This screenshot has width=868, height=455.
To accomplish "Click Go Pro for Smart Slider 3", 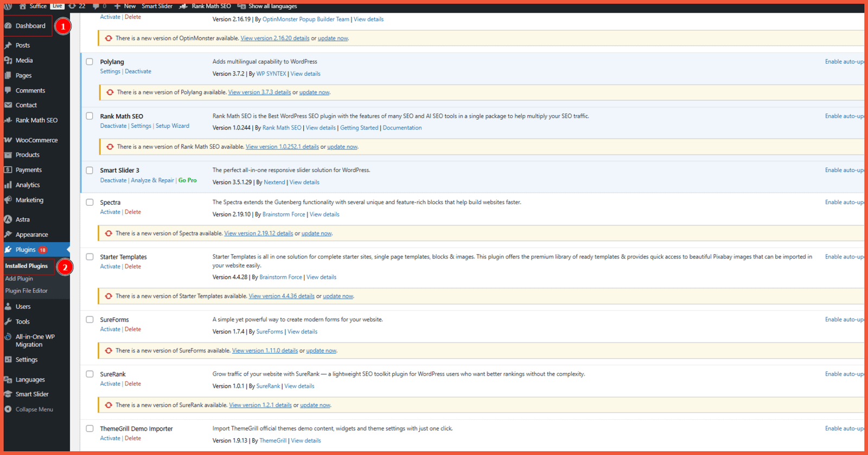I will [x=188, y=180].
